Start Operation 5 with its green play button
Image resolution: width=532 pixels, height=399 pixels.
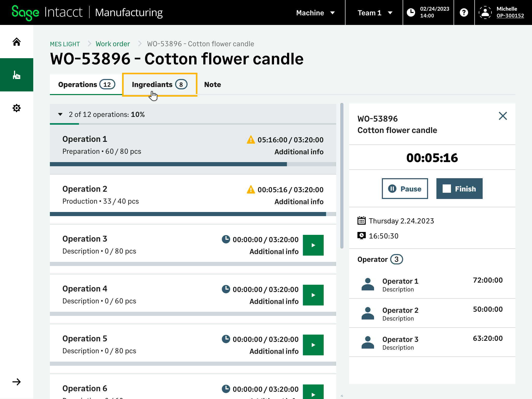coord(313,345)
